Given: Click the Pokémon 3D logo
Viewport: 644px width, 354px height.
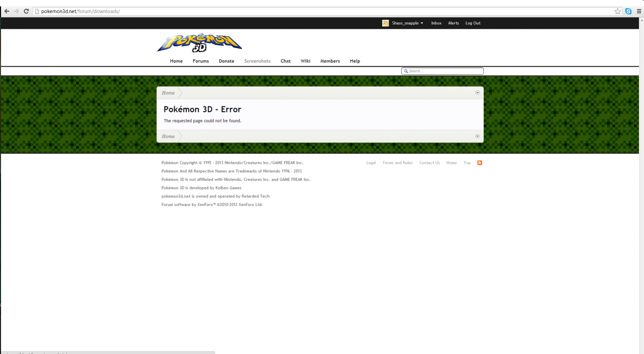Looking at the screenshot, I should pos(199,43).
